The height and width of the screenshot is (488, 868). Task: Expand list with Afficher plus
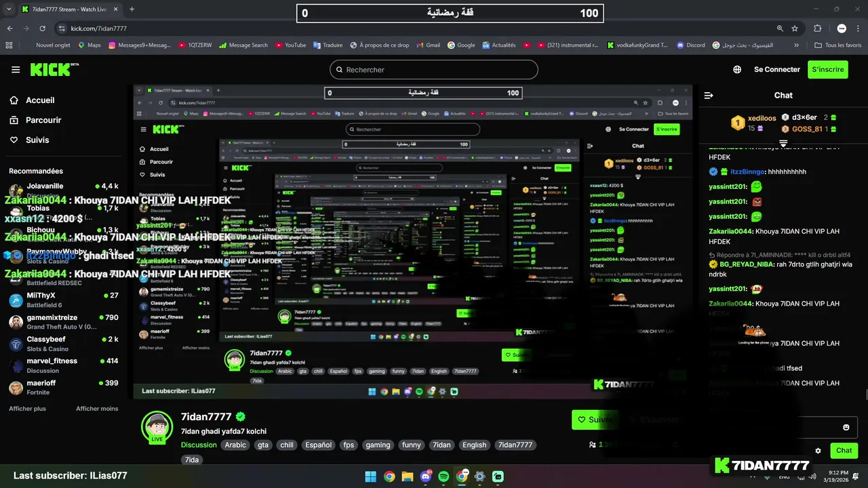[x=27, y=409]
